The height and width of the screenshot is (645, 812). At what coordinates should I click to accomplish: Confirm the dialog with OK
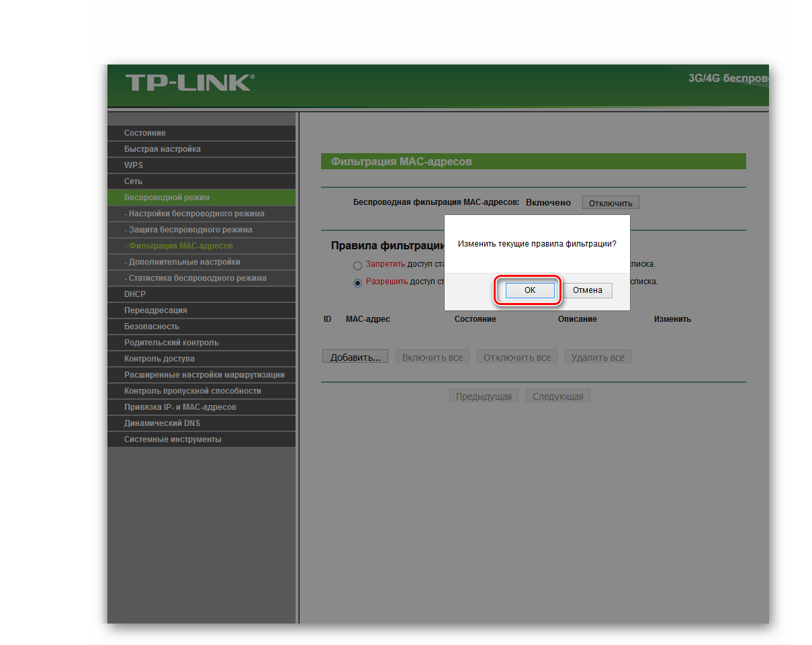[529, 290]
